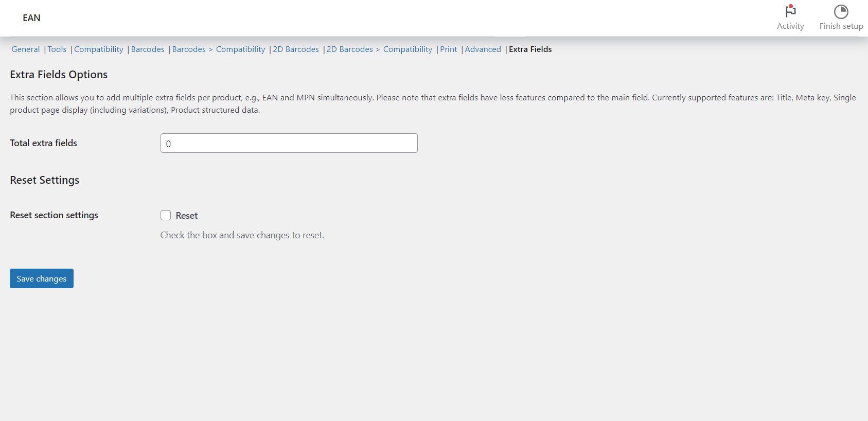Screen dimensions: 868x421
Task: Select Barcodes > Compatibility section
Action: point(219,49)
